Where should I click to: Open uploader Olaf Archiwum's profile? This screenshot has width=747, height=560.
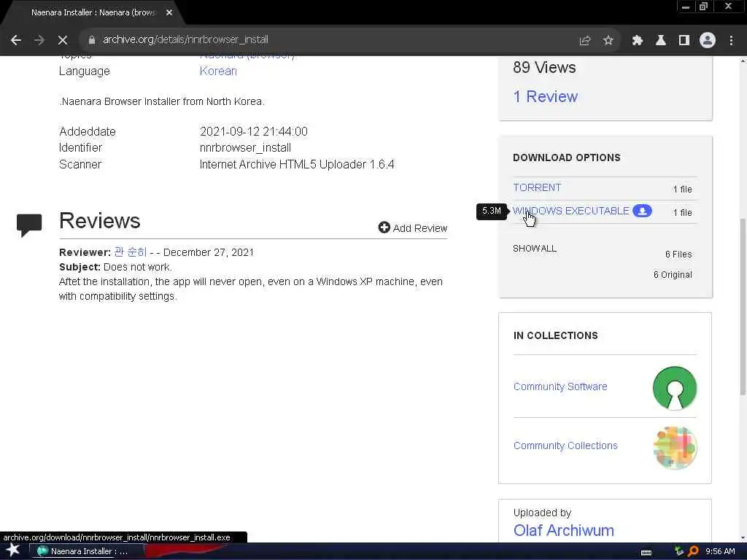click(564, 531)
